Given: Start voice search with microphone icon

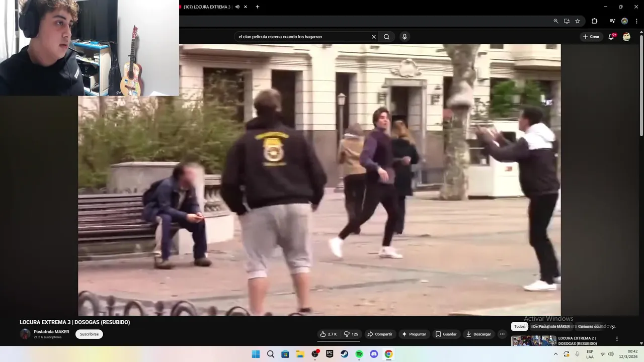Looking at the screenshot, I should (x=405, y=37).
